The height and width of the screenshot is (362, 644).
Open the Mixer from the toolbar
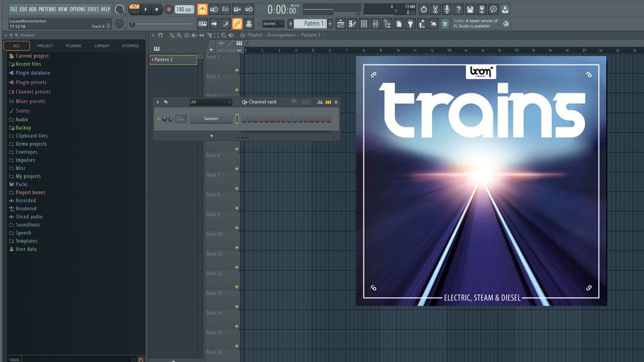click(376, 24)
